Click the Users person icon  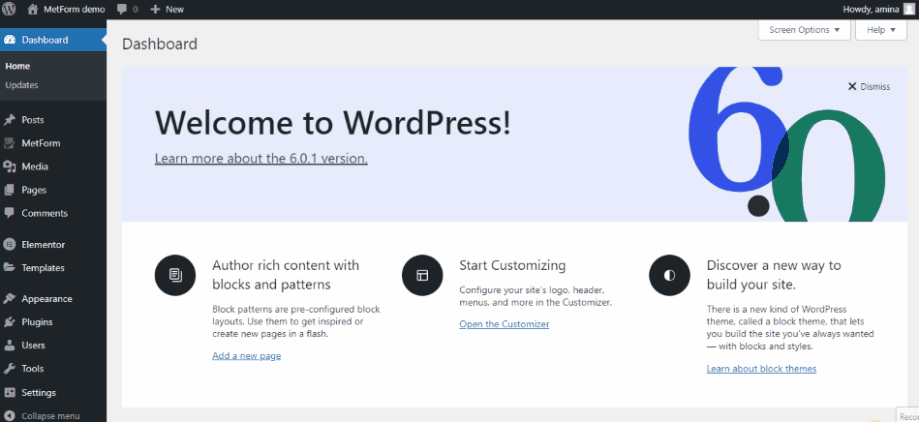(x=9, y=345)
